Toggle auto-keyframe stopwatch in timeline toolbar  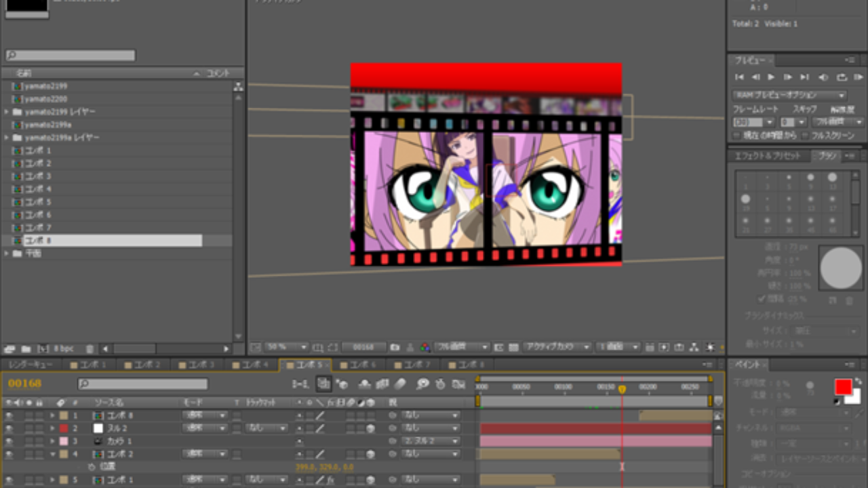click(441, 384)
